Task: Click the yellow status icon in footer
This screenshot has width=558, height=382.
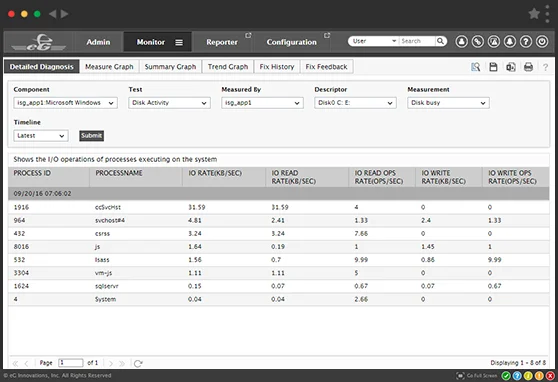Action: pyautogui.click(x=528, y=376)
